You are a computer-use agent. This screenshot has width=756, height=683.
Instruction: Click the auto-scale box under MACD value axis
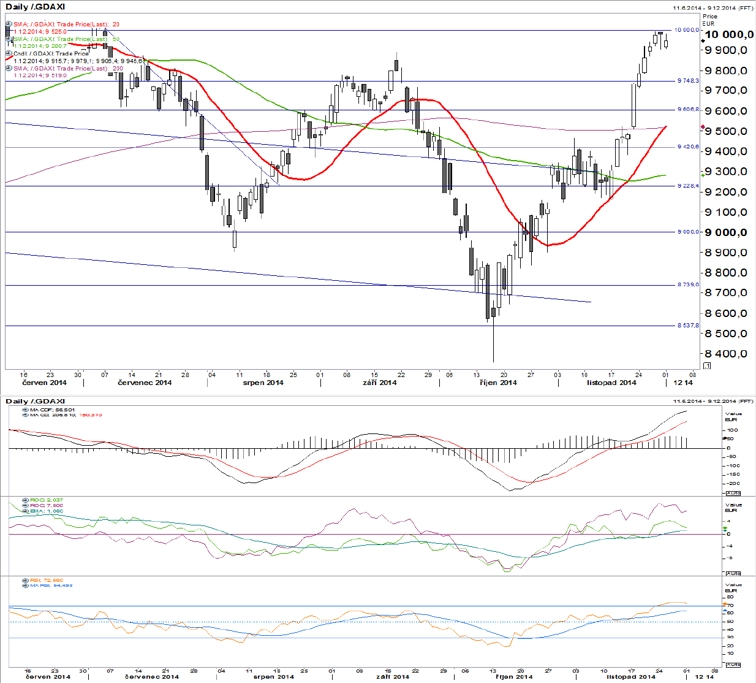(733, 493)
